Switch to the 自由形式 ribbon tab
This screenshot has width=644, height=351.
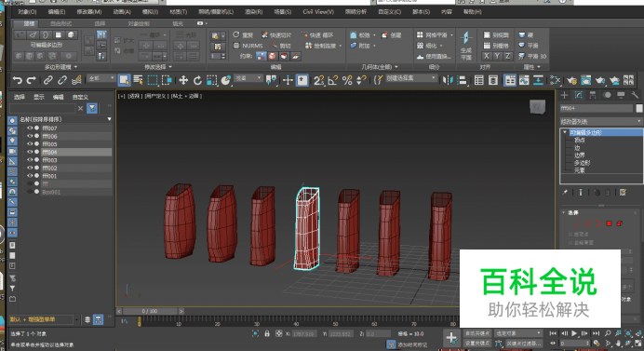coord(60,23)
